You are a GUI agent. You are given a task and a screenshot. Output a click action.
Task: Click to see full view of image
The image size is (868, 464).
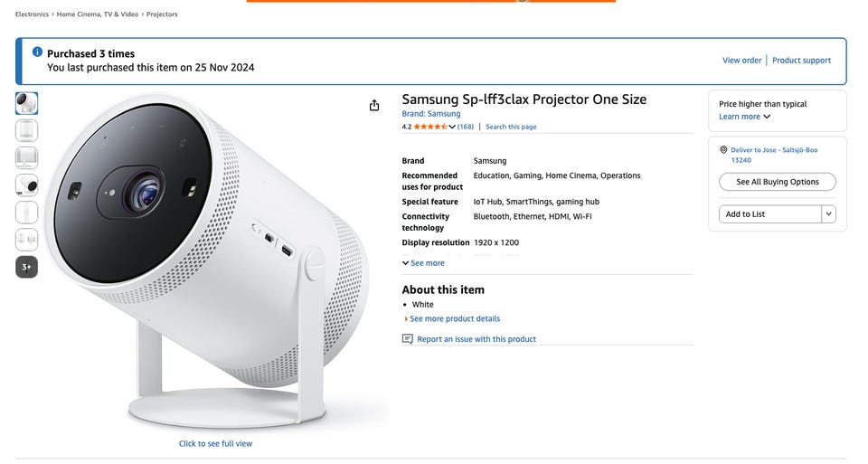tap(215, 444)
